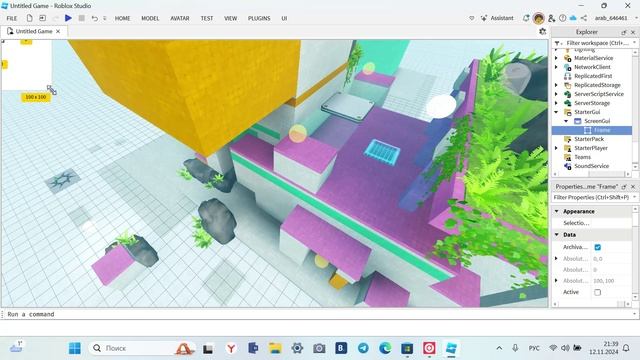
Task: Expand the MaterialService node
Action: tap(556, 58)
